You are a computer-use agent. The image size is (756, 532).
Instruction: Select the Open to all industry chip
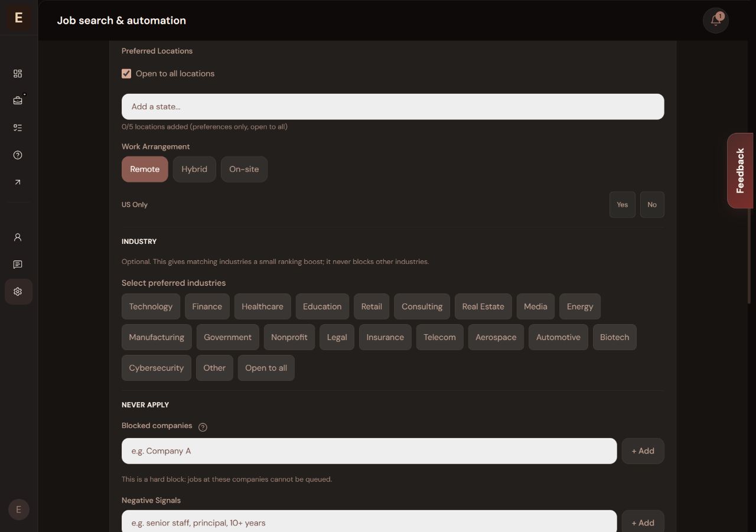[x=266, y=368]
